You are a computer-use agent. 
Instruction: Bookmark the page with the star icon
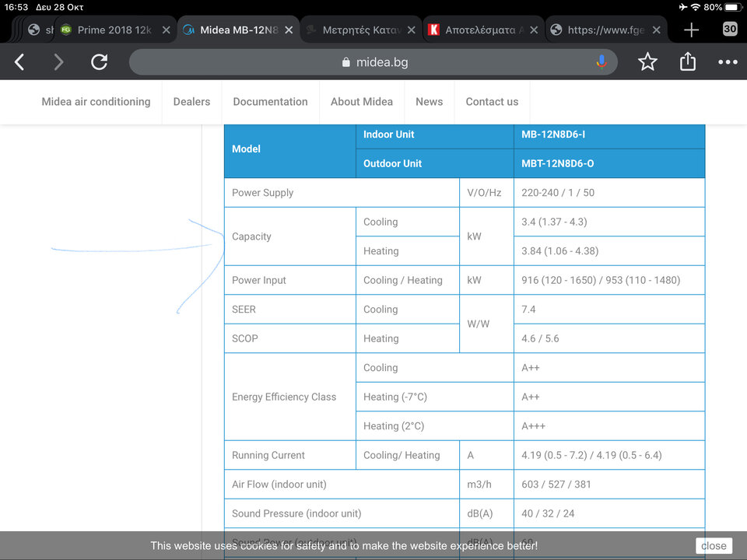pos(647,62)
